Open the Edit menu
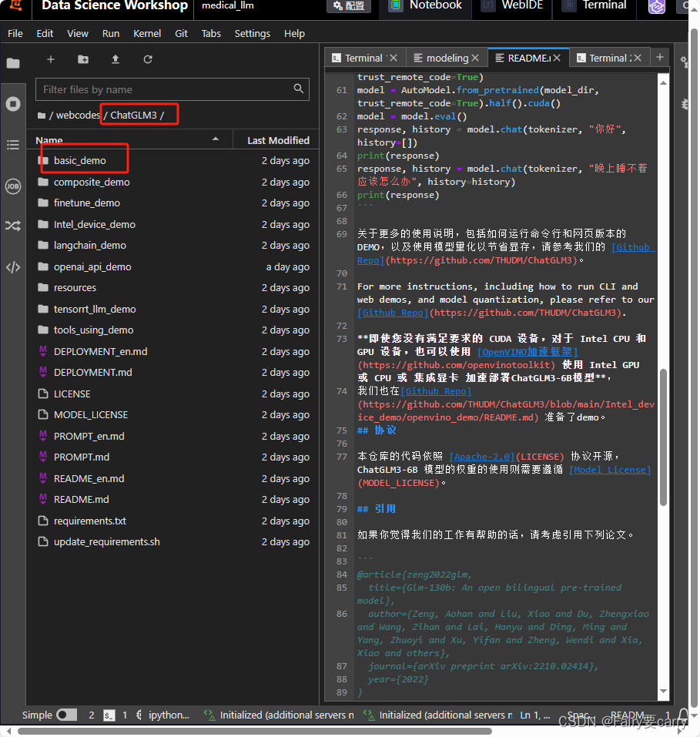Image resolution: width=700 pixels, height=737 pixels. coord(45,34)
